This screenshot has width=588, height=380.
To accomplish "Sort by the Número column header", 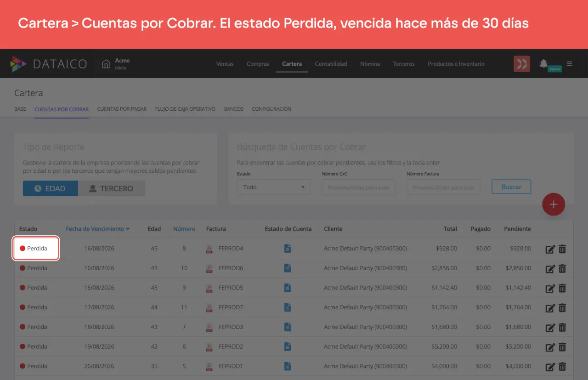I will (x=184, y=229).
